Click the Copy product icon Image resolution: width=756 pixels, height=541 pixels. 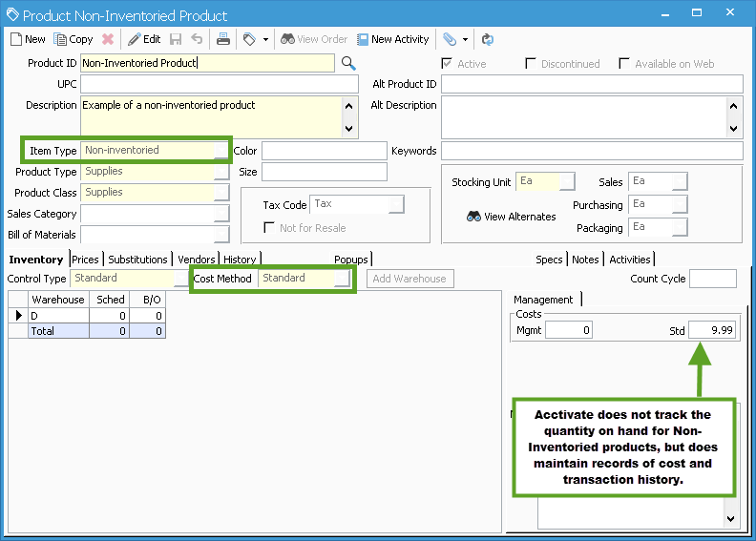(60, 39)
